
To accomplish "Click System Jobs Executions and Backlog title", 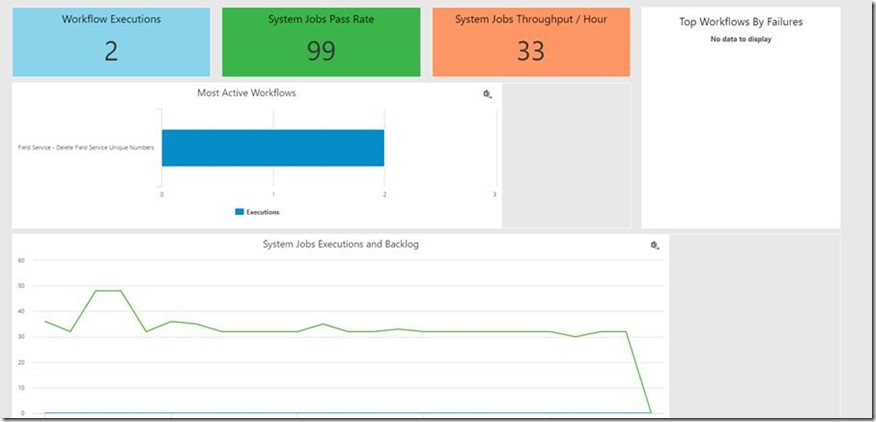I will [340, 244].
